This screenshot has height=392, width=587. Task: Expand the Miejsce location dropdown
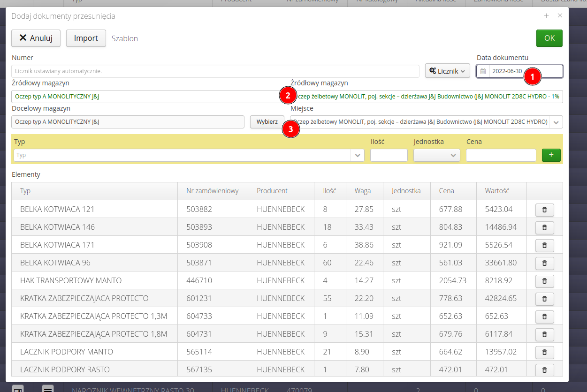click(x=556, y=122)
